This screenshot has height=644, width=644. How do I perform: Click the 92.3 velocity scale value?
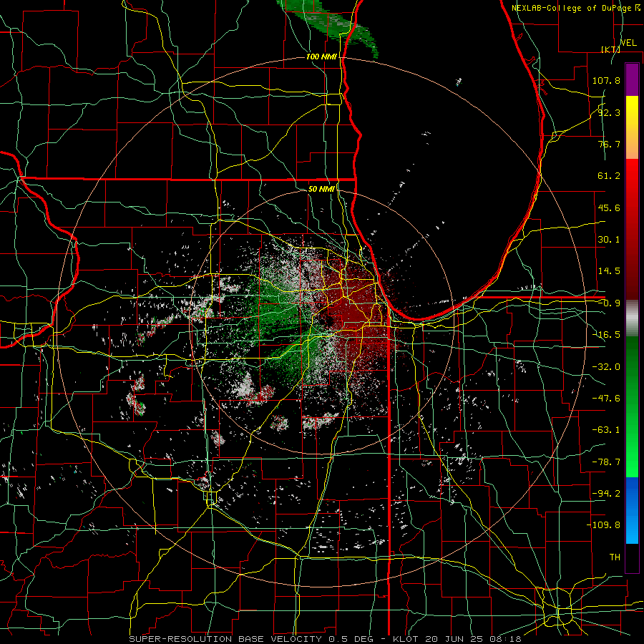tap(609, 112)
